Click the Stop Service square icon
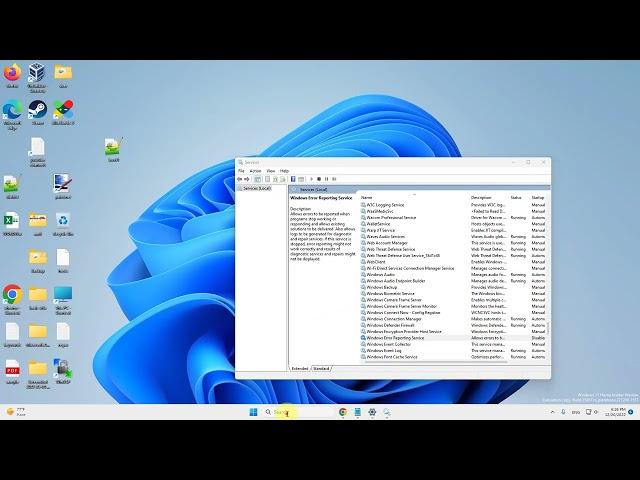 (x=319, y=179)
